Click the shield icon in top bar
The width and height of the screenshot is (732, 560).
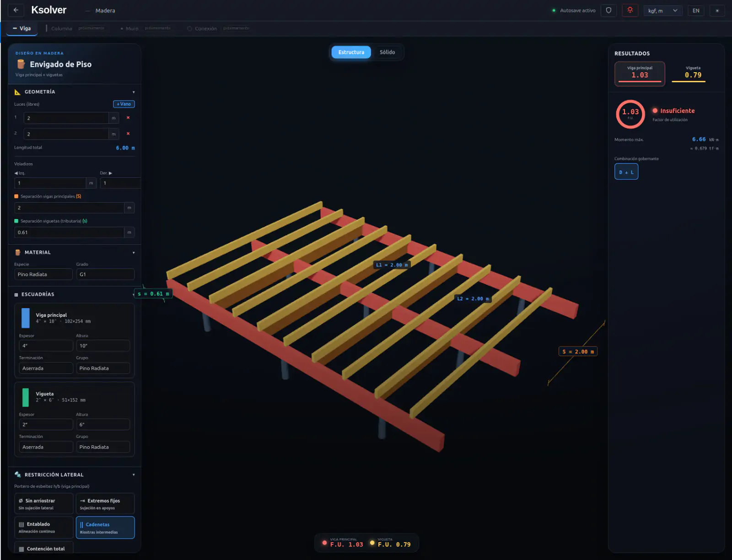click(x=608, y=10)
